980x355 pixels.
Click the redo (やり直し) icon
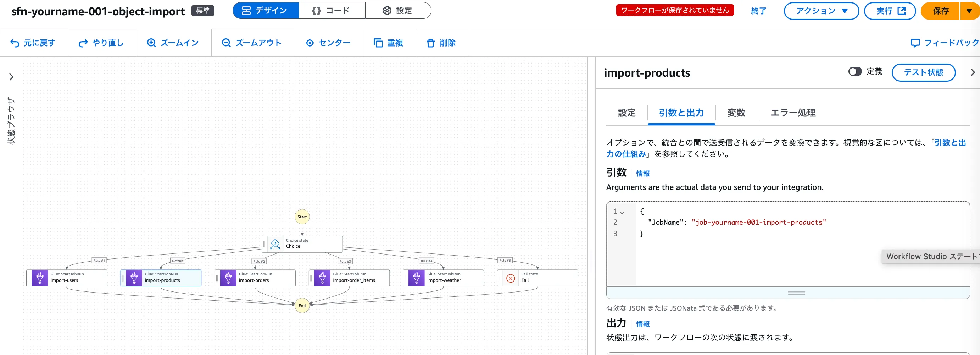pos(83,43)
